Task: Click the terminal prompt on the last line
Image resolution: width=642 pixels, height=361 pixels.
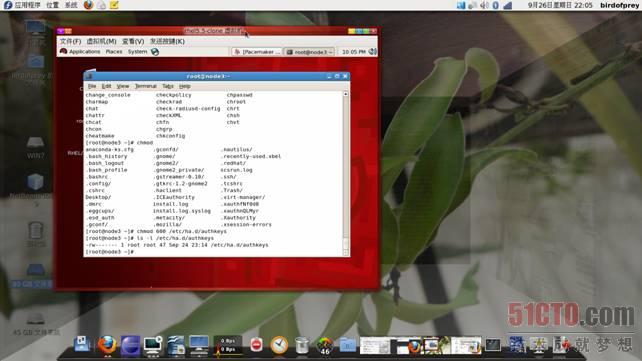Action: [x=109, y=252]
